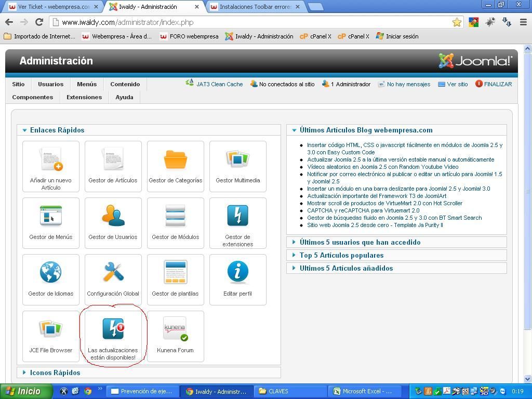The width and height of the screenshot is (532, 399).
Task: Open the Usuarios menu
Action: click(x=50, y=84)
